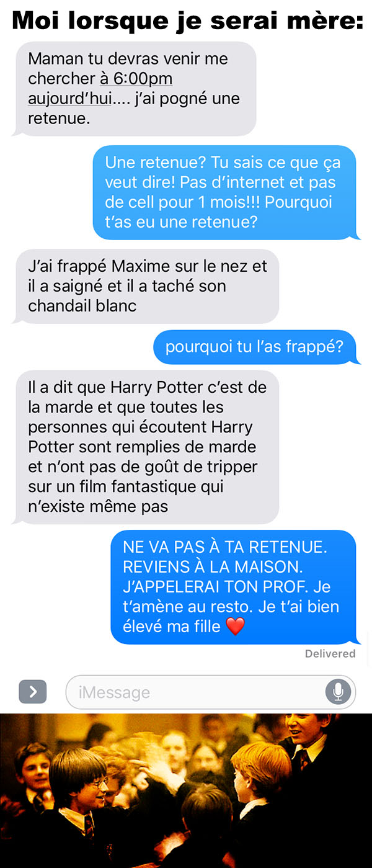Select the long Harry Potter gray message bubble

pos(146,447)
